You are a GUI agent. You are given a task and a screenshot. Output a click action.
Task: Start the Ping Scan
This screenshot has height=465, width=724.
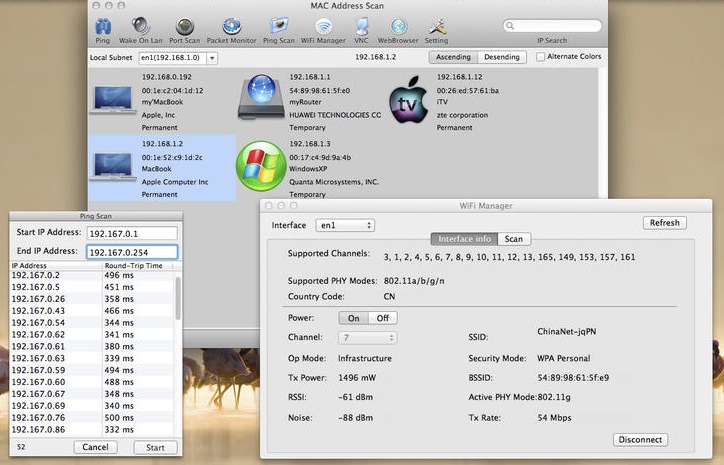(x=155, y=447)
